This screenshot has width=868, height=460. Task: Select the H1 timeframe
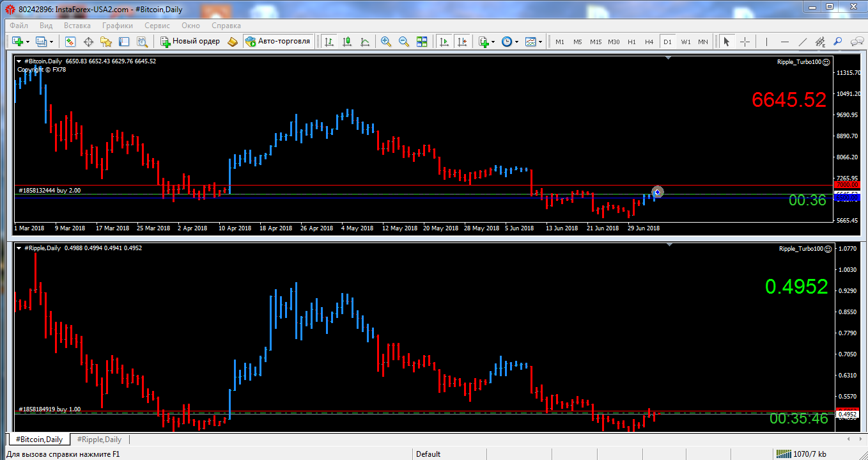point(632,42)
